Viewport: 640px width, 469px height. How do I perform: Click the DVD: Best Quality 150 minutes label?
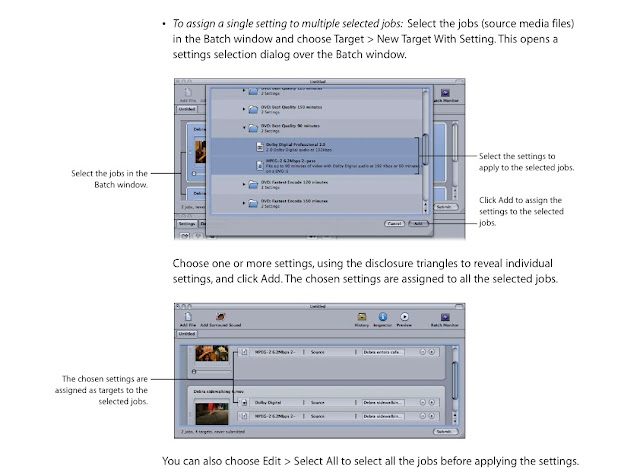click(x=291, y=107)
